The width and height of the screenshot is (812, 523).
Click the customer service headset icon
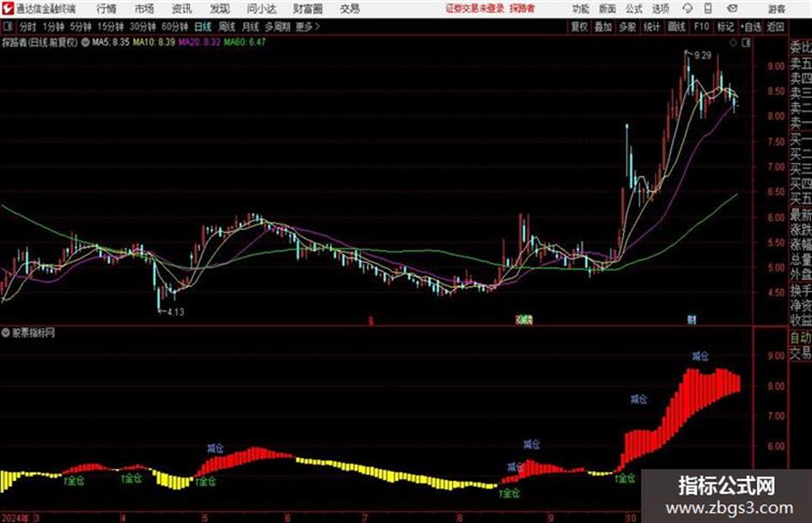pyautogui.click(x=687, y=9)
